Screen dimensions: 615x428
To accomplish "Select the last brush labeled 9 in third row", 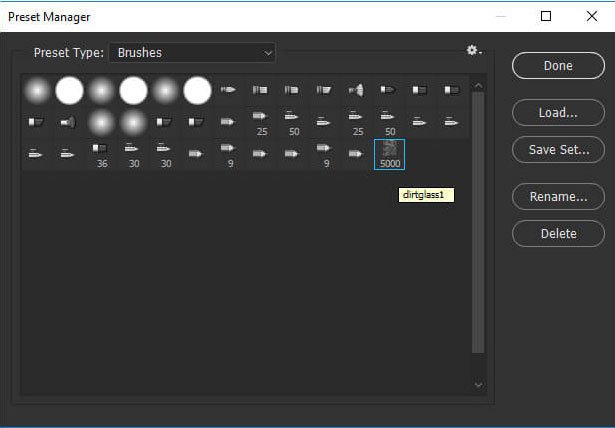I will click(x=325, y=154).
